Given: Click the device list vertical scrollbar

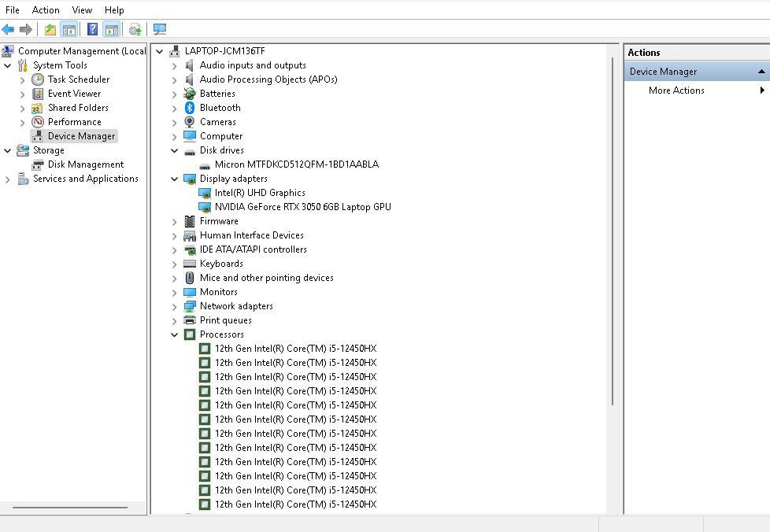Looking at the screenshot, I should coord(613,231).
